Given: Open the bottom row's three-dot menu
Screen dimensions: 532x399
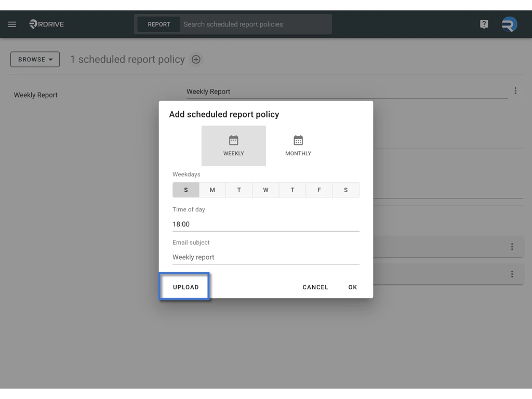Looking at the screenshot, I should coord(512,274).
